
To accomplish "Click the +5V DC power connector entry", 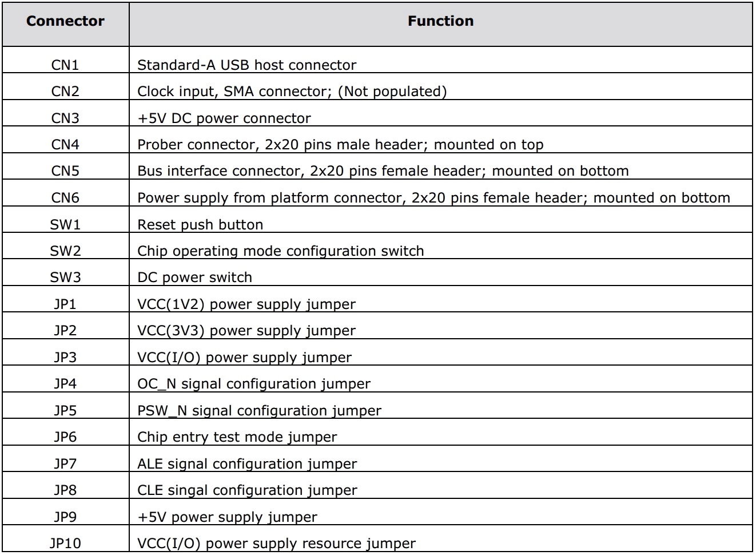I will coord(224,118).
